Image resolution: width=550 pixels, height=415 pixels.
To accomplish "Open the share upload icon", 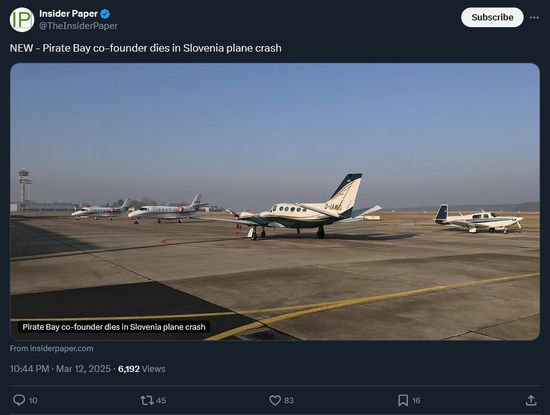I will coord(531,400).
